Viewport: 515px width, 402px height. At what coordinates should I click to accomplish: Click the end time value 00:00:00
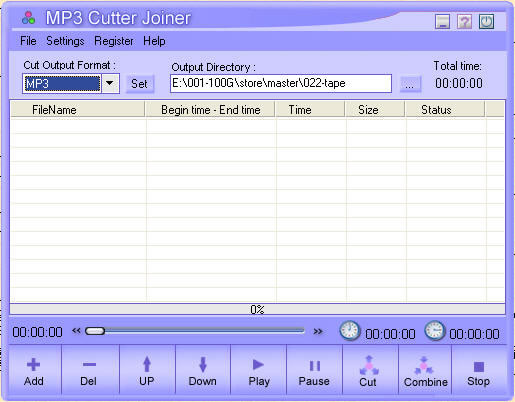coord(474,334)
